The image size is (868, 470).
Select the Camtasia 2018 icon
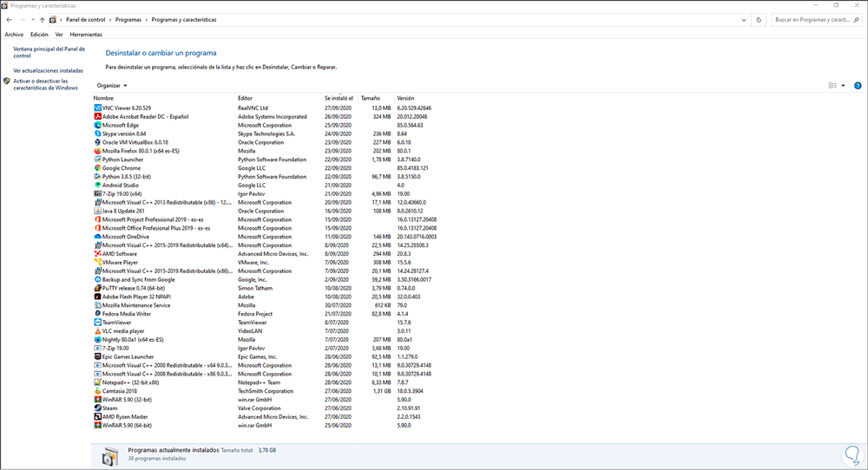click(98, 391)
